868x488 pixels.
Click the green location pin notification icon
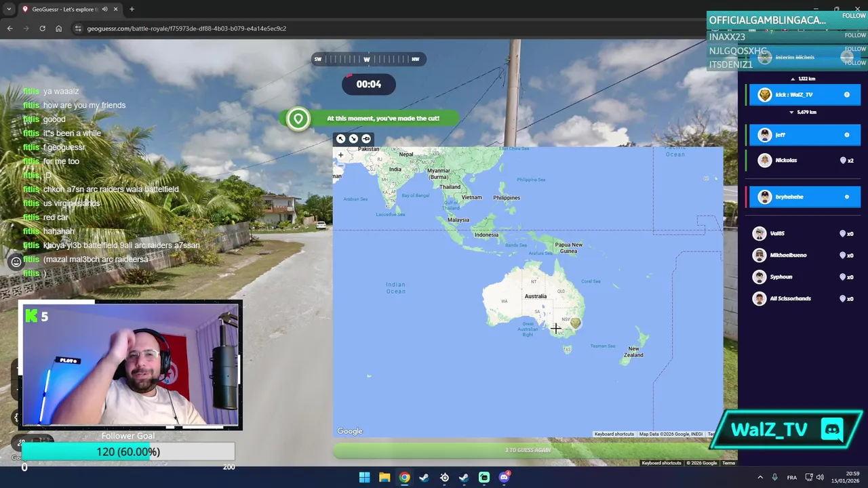[x=298, y=119]
